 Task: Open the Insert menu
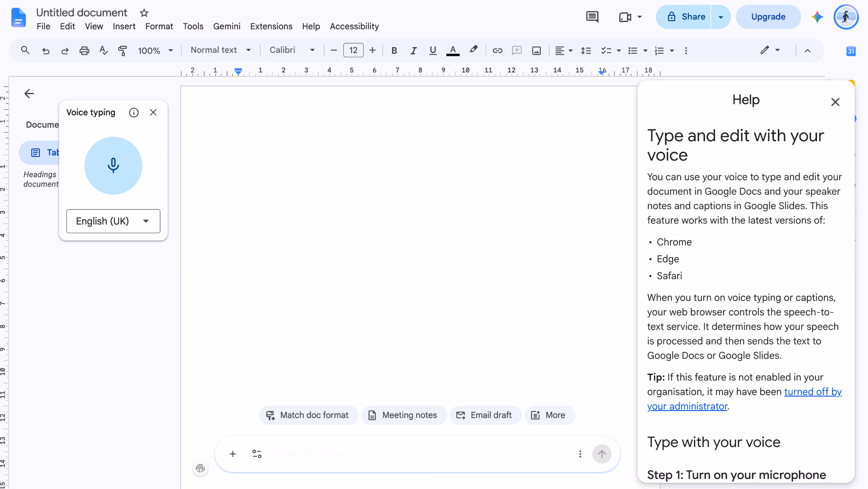pyautogui.click(x=124, y=26)
